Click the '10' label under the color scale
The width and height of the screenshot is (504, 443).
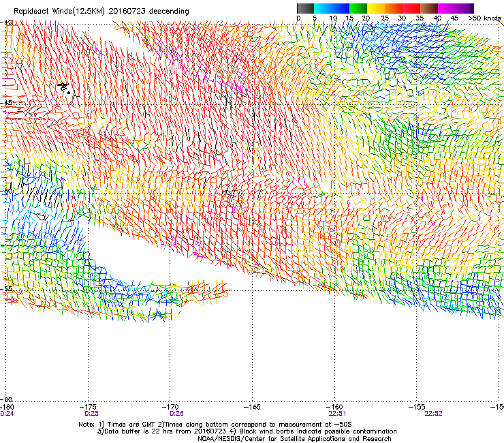(333, 18)
